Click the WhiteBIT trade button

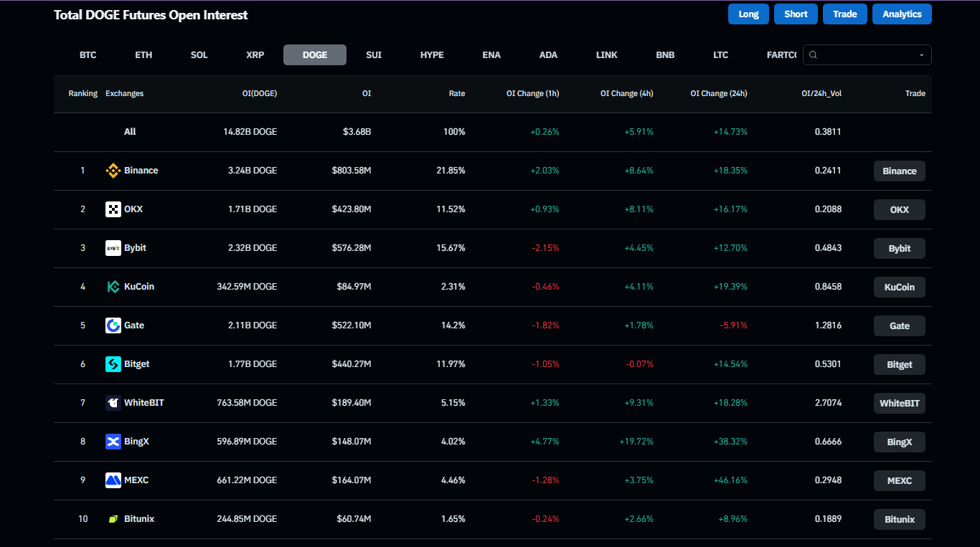[x=900, y=403]
